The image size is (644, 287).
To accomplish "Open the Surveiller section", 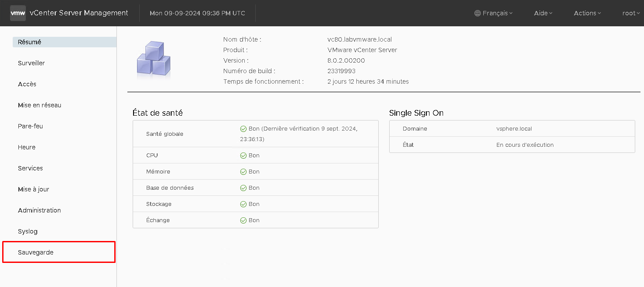I will [32, 63].
